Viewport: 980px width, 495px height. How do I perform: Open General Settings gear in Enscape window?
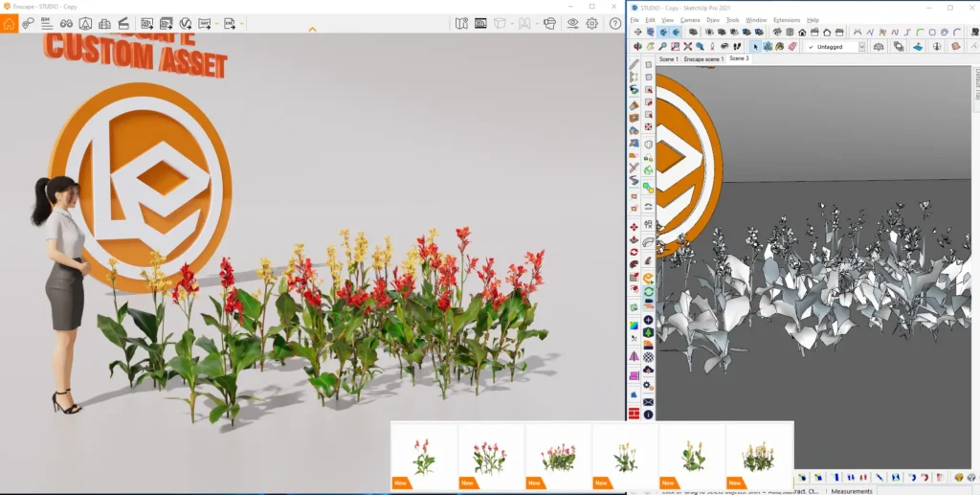pos(591,24)
